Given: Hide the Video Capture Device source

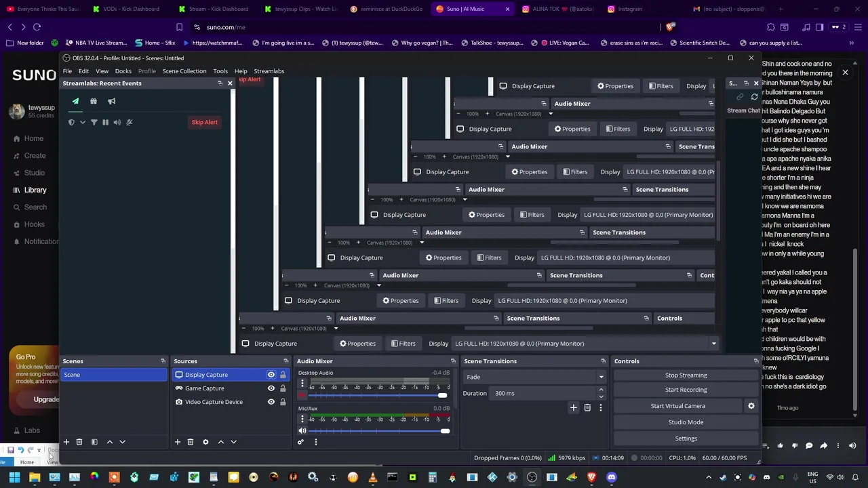Looking at the screenshot, I should (x=271, y=402).
